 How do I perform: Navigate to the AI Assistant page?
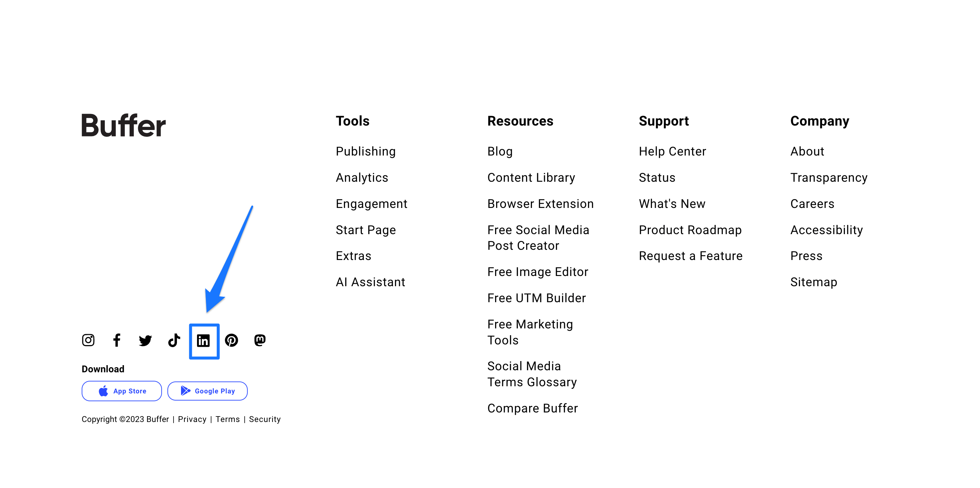coord(370,282)
